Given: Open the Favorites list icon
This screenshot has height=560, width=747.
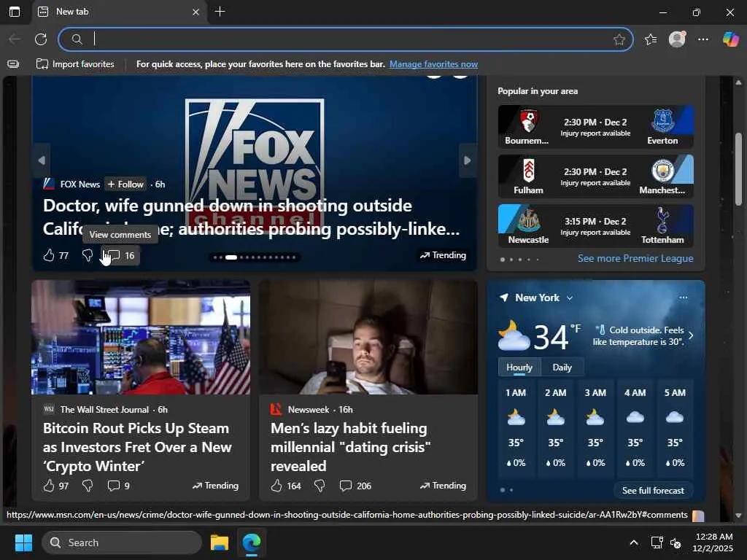Looking at the screenshot, I should tap(650, 39).
